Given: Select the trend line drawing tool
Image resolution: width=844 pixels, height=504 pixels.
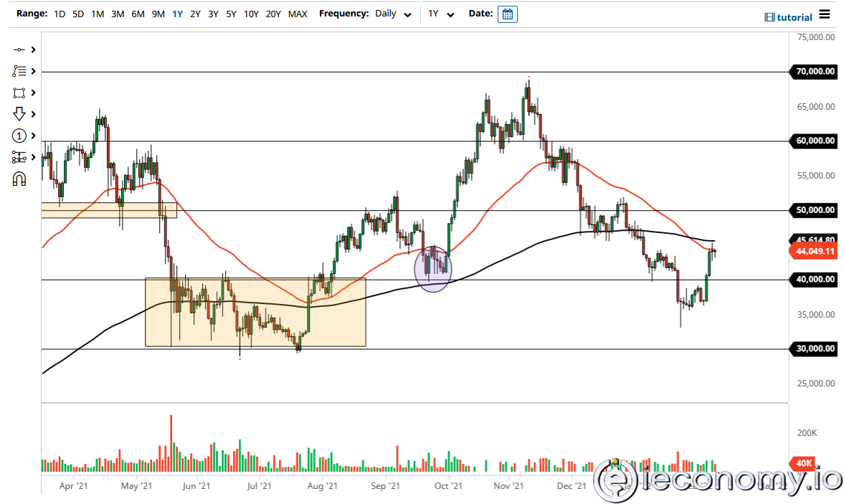Looking at the screenshot, I should click(x=19, y=49).
